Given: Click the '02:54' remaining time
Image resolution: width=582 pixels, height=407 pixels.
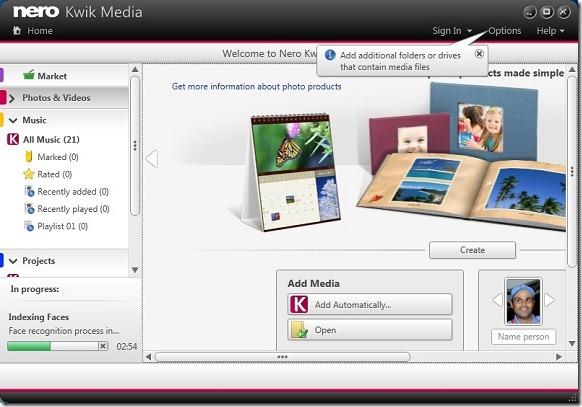Looking at the screenshot, I should 127,347.
